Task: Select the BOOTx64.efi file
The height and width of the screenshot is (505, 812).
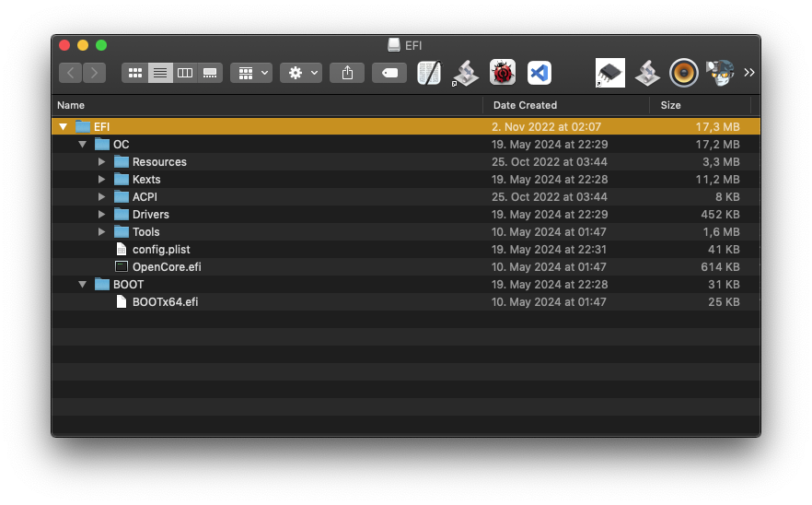Action: (x=406, y=302)
